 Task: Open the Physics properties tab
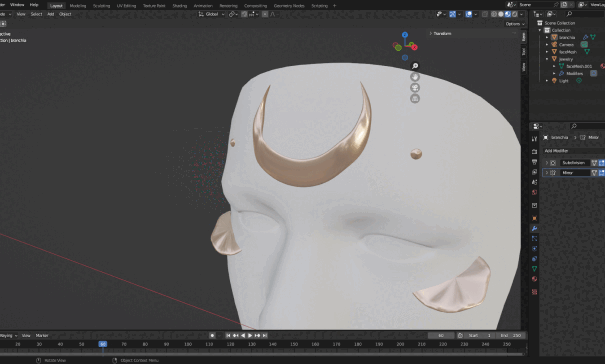(x=534, y=249)
